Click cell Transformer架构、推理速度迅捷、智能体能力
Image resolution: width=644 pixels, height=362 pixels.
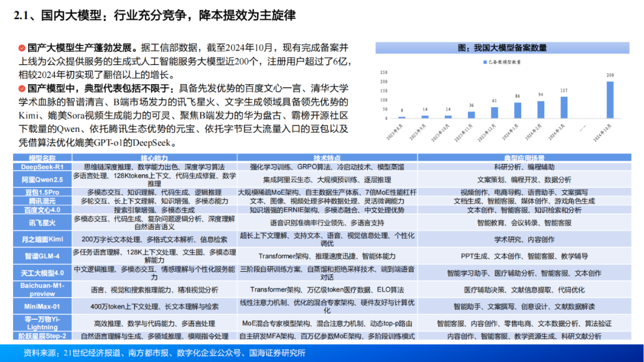tap(327, 256)
